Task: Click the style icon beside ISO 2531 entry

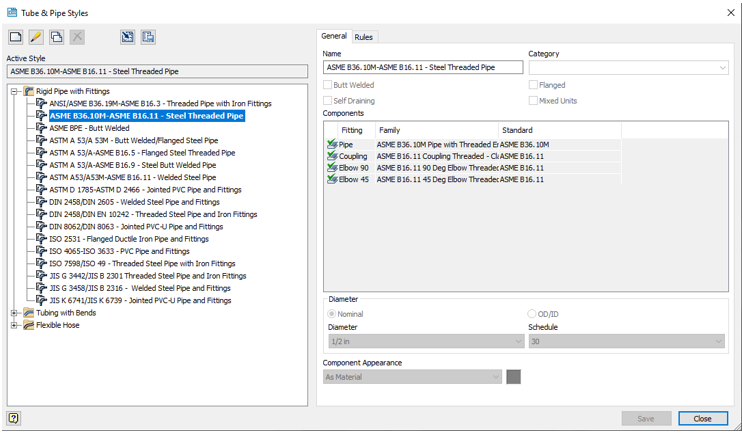Action: 42,239
